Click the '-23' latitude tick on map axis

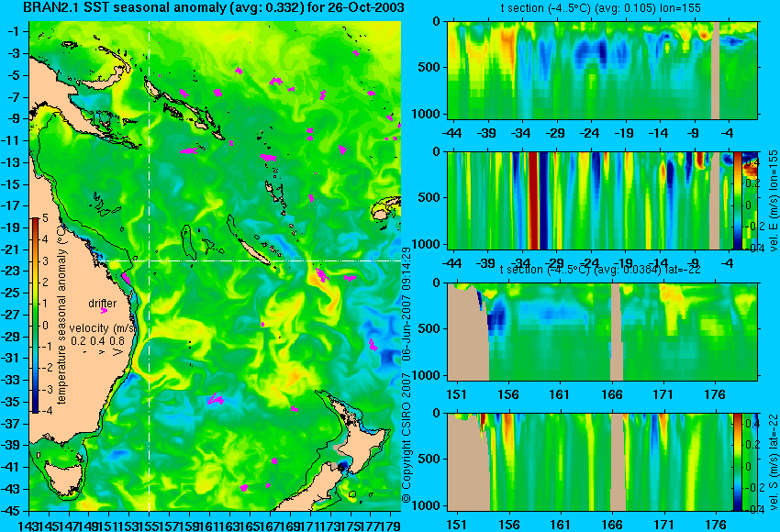(11, 271)
